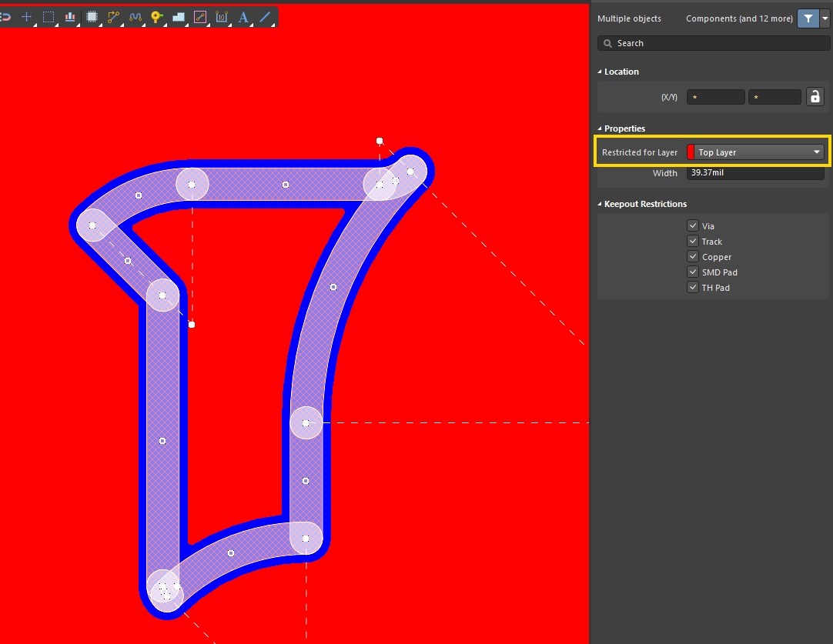
Task: Choose the Place Line tool
Action: (265, 16)
